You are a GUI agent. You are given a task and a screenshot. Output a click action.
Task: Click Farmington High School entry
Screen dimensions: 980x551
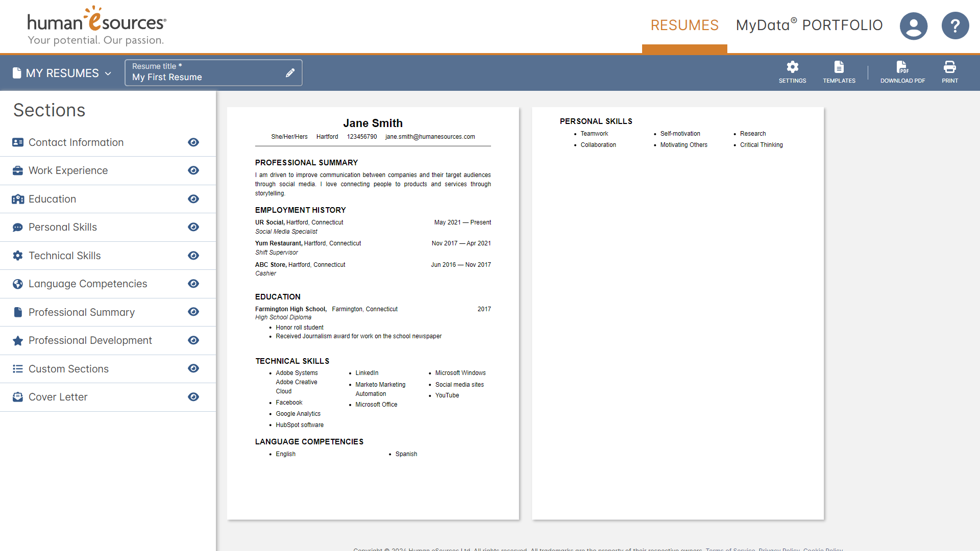coord(373,322)
